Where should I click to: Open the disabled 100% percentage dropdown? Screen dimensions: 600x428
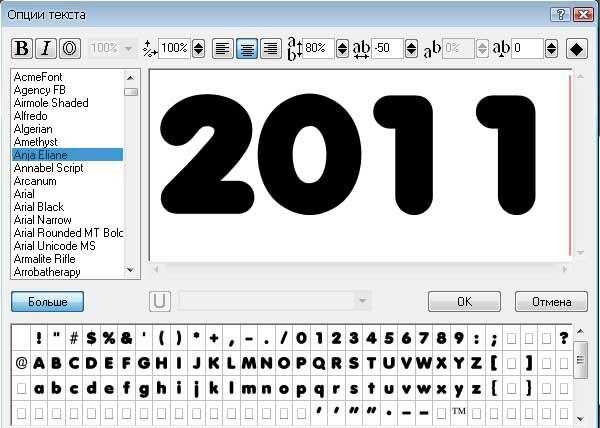(x=111, y=49)
